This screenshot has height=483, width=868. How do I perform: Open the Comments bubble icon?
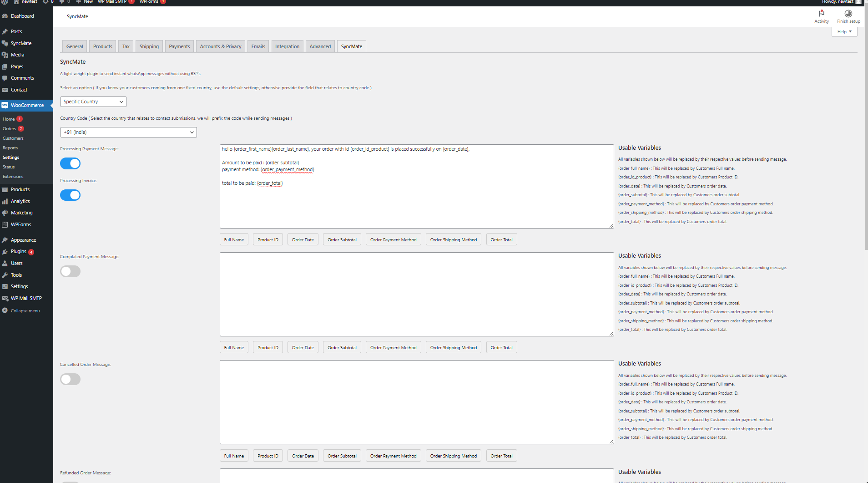click(x=5, y=78)
